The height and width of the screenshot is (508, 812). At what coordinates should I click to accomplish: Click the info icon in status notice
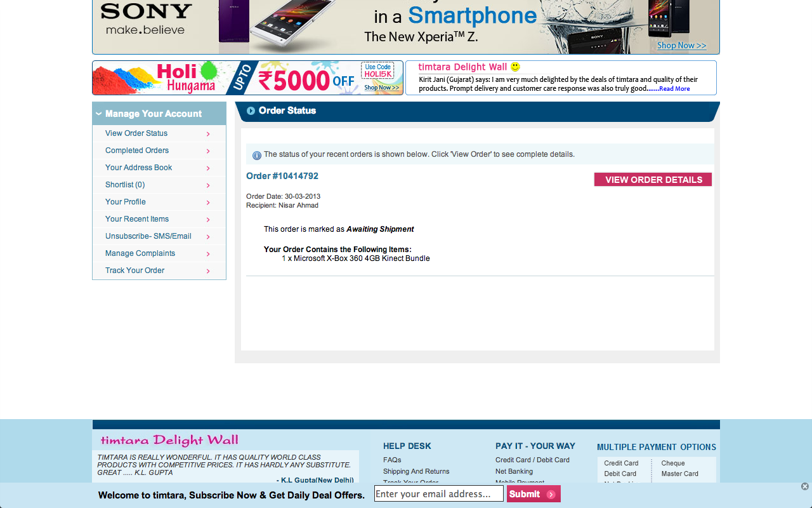click(x=257, y=155)
